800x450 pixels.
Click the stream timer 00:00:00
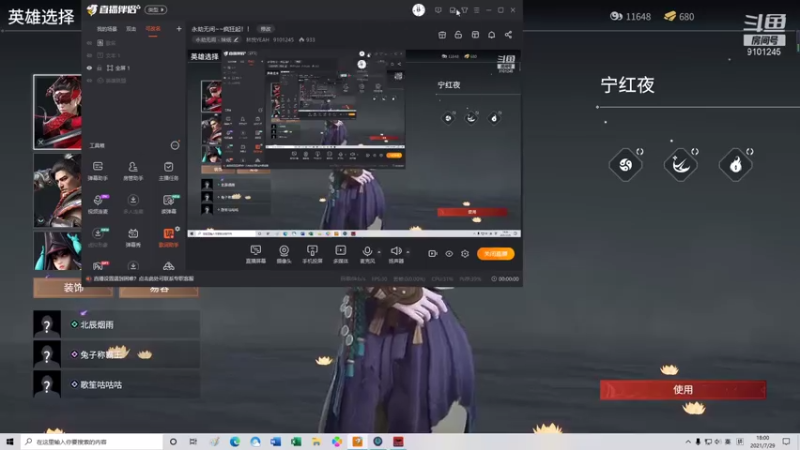click(x=505, y=279)
